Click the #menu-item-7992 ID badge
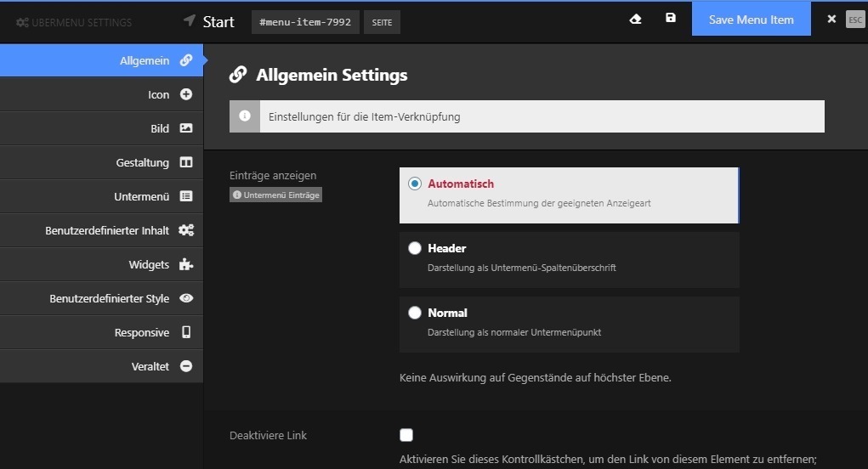This screenshot has height=469, width=868. tap(305, 22)
